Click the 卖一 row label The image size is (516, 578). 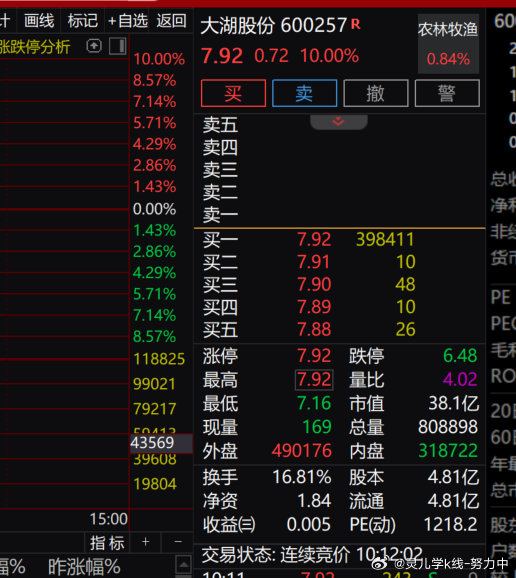coord(220,215)
